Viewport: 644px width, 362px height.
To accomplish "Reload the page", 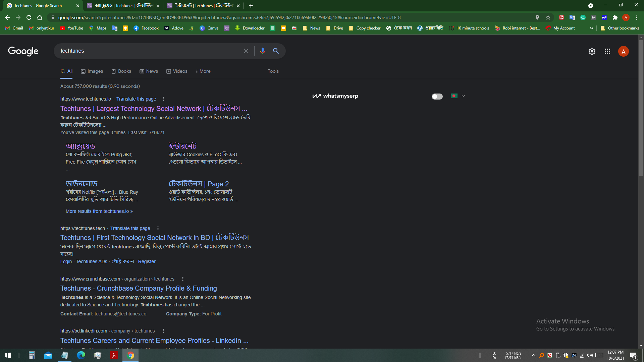I will point(29,17).
